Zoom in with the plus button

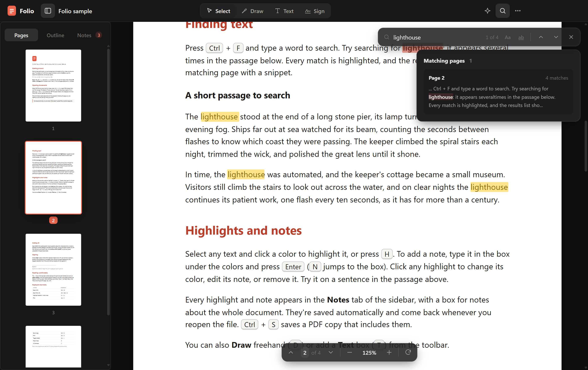tap(389, 352)
